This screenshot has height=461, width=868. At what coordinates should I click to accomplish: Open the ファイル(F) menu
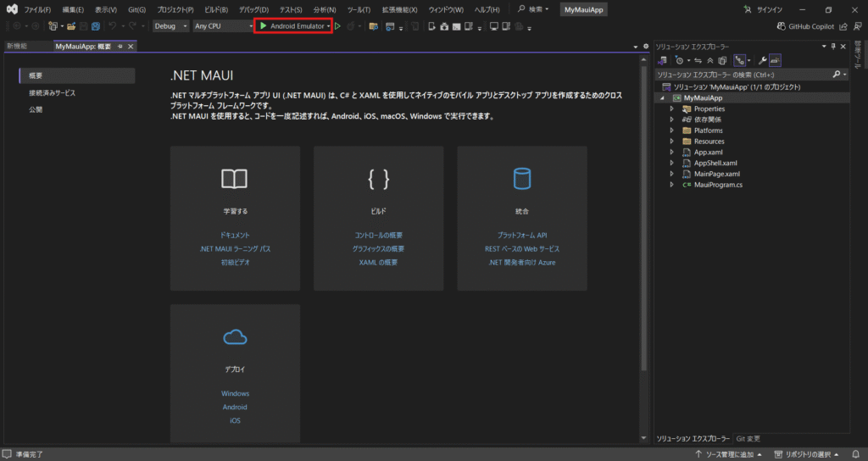click(37, 10)
